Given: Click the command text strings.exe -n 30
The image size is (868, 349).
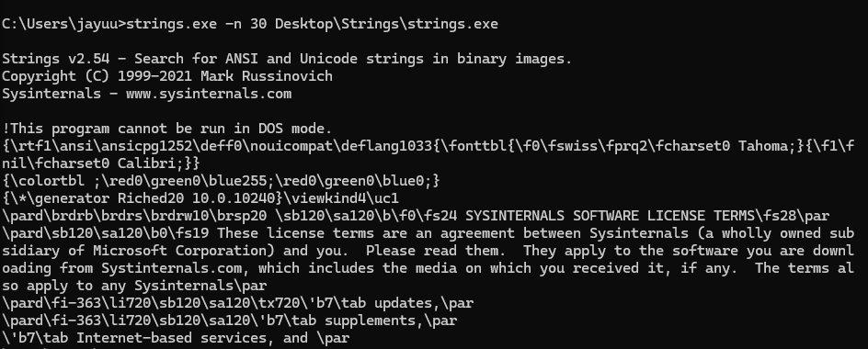Looking at the screenshot, I should pyautogui.click(x=196, y=24).
